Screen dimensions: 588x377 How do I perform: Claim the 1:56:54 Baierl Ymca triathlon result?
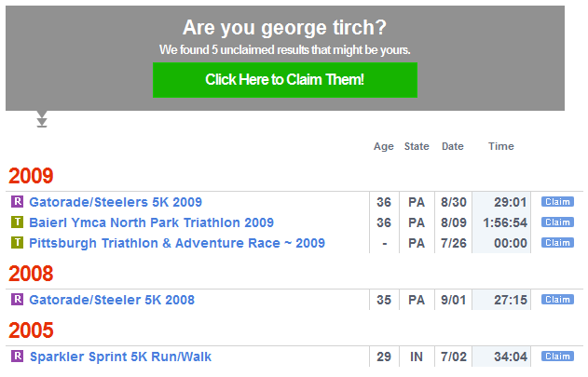tap(557, 222)
